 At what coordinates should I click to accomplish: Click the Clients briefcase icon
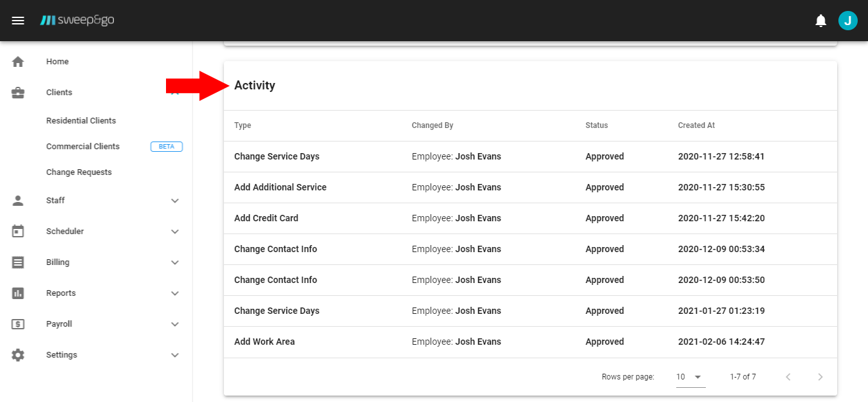tap(18, 93)
